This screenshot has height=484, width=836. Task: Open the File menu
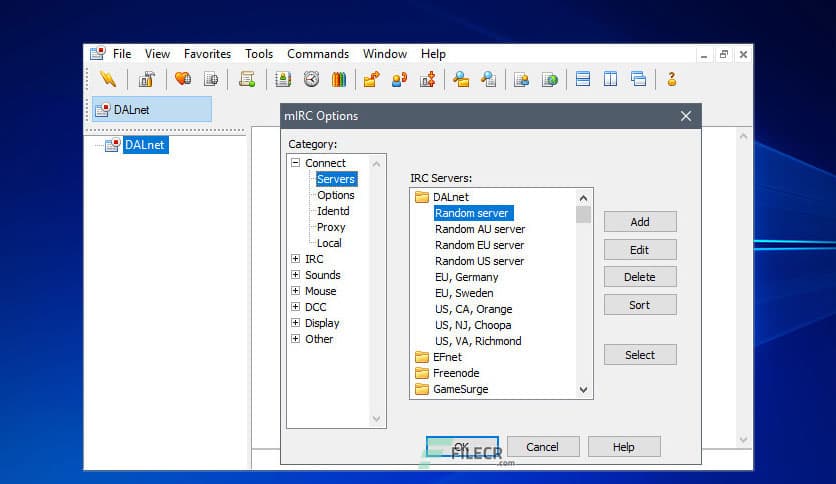[122, 54]
